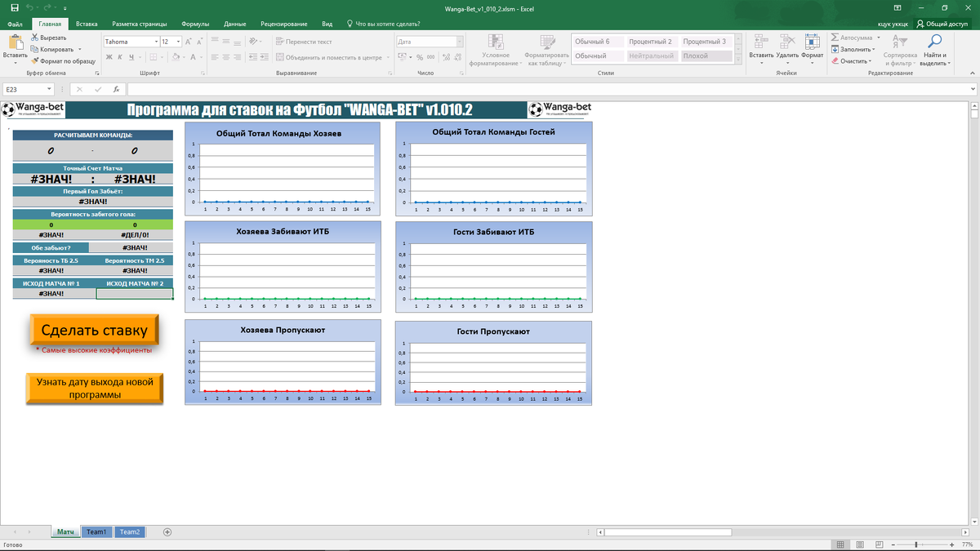This screenshot has width=980, height=551.
Task: Cut selection with Вырезать scissors
Action: (48, 38)
